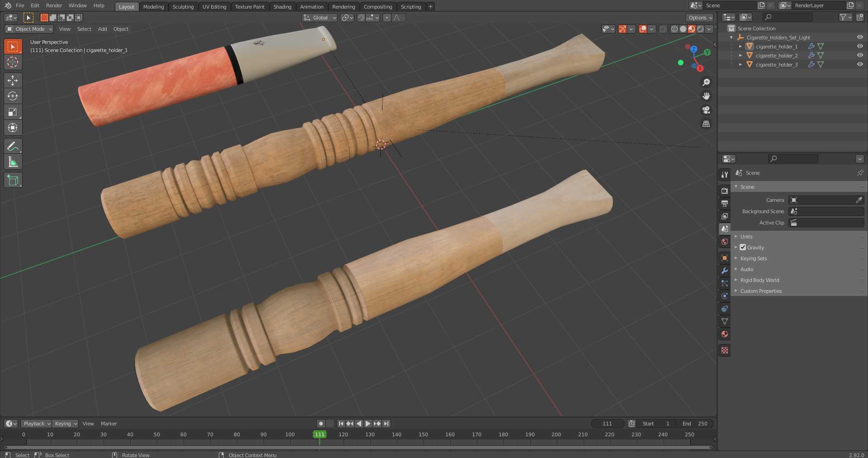Activate the Cursor tool
868x458 pixels.
click(13, 62)
